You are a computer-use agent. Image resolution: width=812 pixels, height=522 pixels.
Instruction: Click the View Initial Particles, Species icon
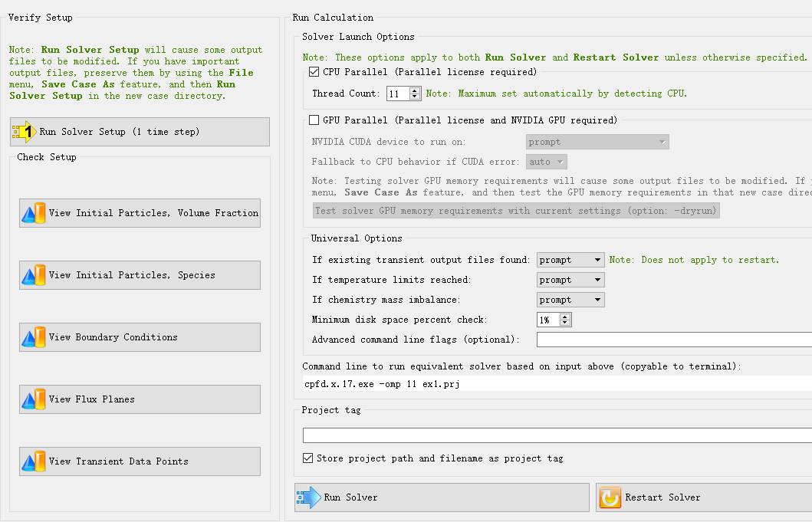click(34, 275)
